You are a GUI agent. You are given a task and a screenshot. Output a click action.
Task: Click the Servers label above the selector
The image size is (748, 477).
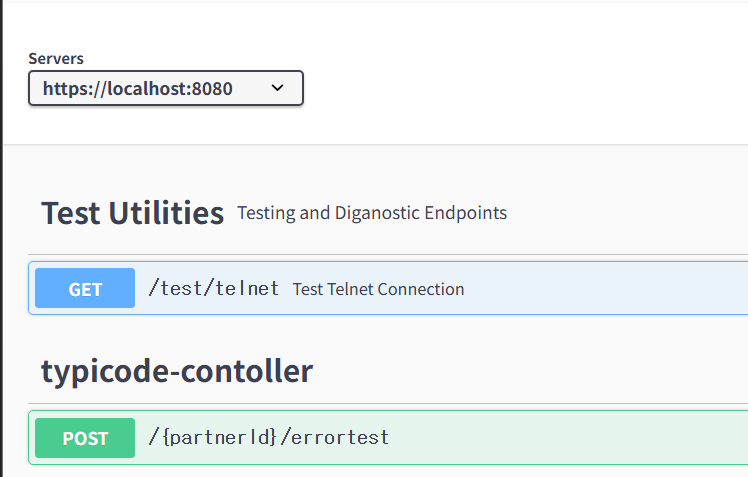pos(56,58)
